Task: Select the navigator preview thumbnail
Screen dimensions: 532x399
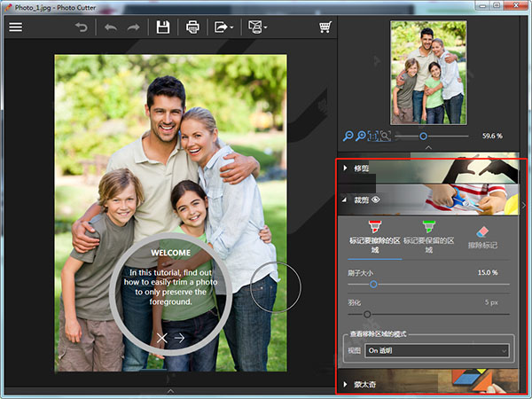Action: click(x=428, y=73)
